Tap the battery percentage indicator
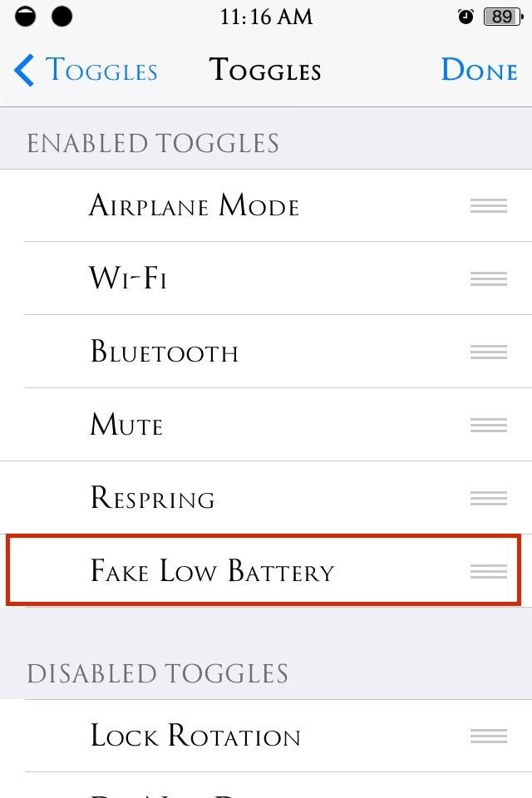This screenshot has width=532, height=798. [x=502, y=17]
